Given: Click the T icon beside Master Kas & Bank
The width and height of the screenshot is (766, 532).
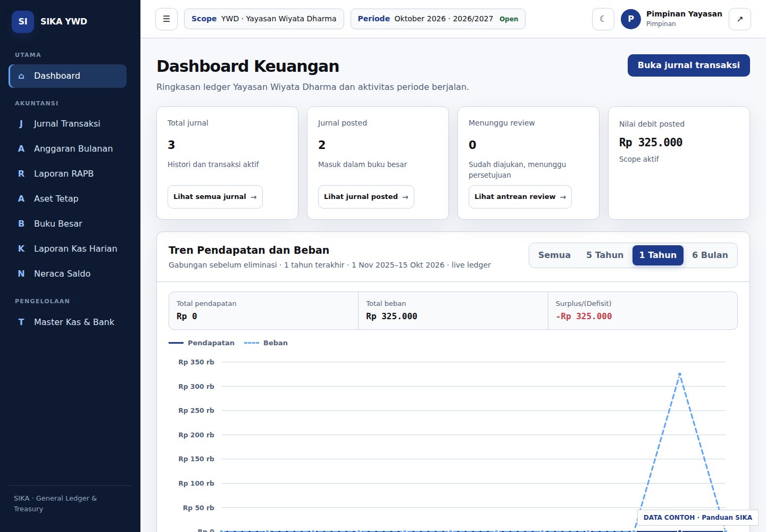Looking at the screenshot, I should tap(21, 322).
